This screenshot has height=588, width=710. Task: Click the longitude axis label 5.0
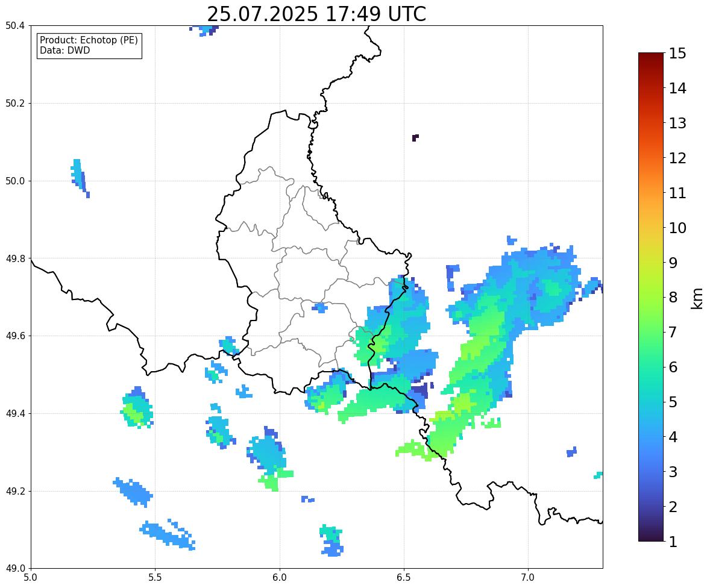(x=31, y=578)
